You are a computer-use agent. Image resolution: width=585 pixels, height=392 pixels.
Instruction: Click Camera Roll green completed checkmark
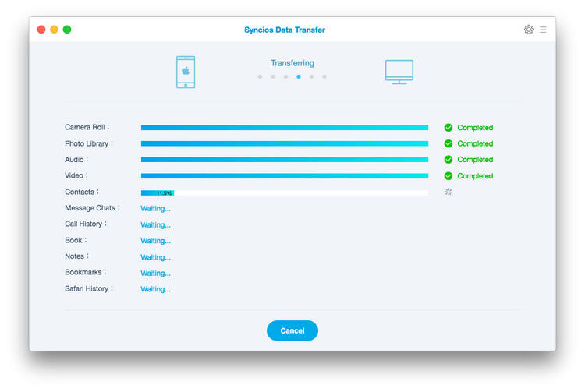tap(448, 128)
